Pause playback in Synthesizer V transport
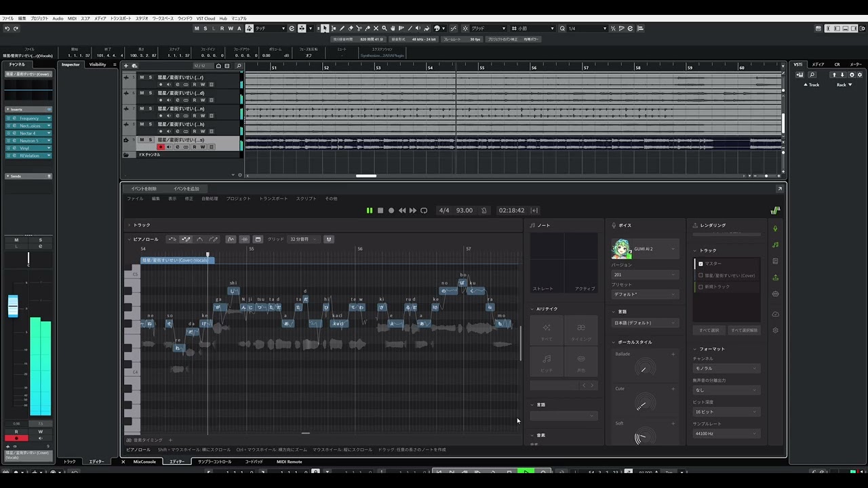The height and width of the screenshot is (488, 868). 370,211
